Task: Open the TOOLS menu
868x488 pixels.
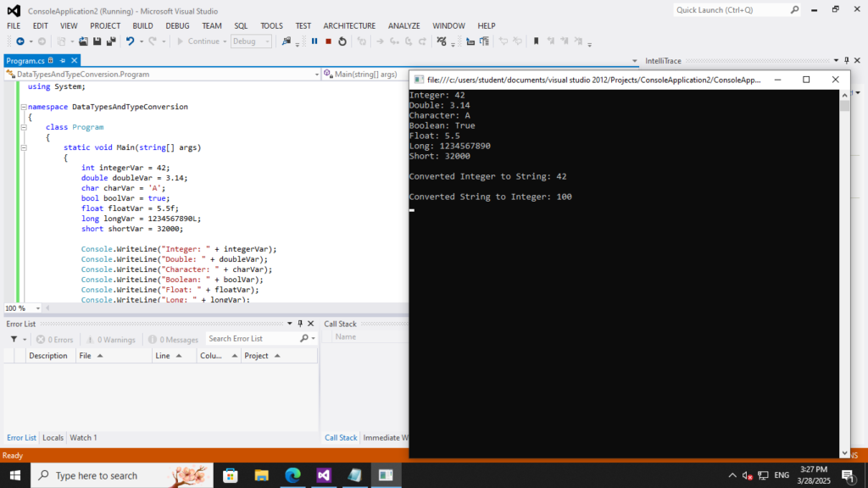Action: pyautogui.click(x=271, y=25)
